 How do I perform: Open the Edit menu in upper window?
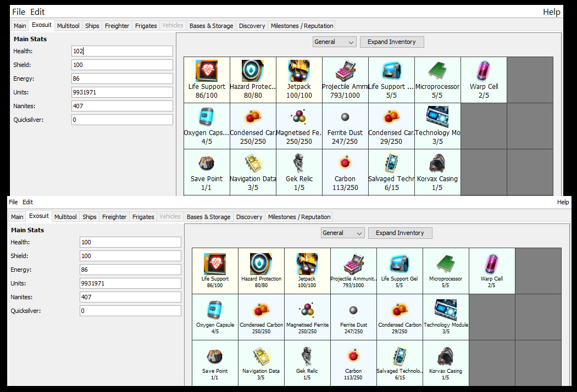click(x=37, y=12)
